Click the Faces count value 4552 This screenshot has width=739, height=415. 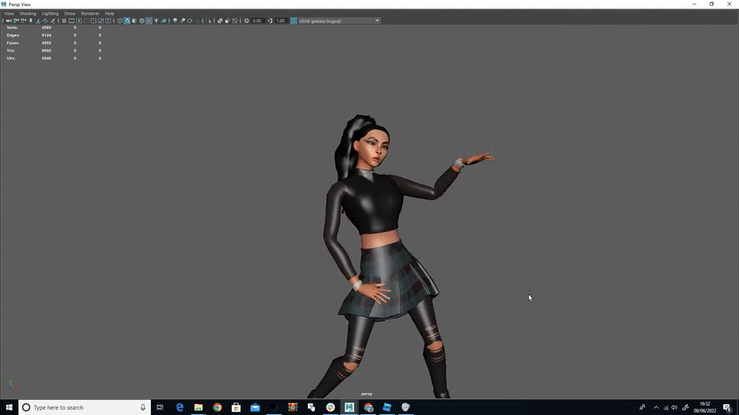coord(46,43)
